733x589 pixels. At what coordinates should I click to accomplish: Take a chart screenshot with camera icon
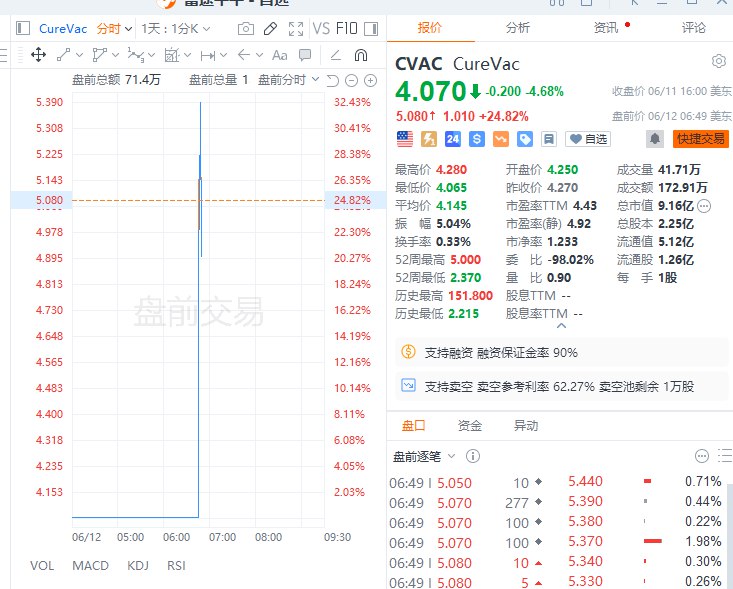(245, 29)
